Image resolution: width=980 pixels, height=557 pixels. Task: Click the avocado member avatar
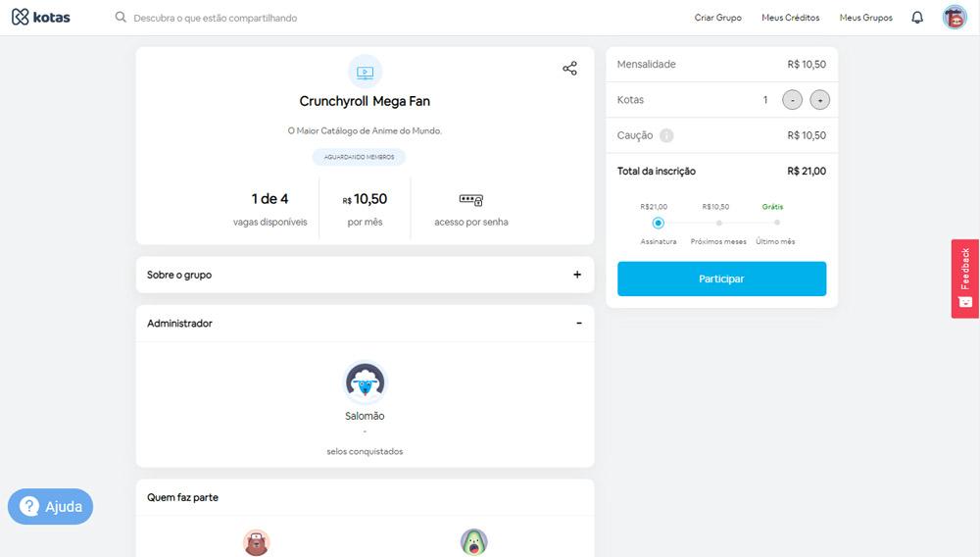[x=473, y=542]
